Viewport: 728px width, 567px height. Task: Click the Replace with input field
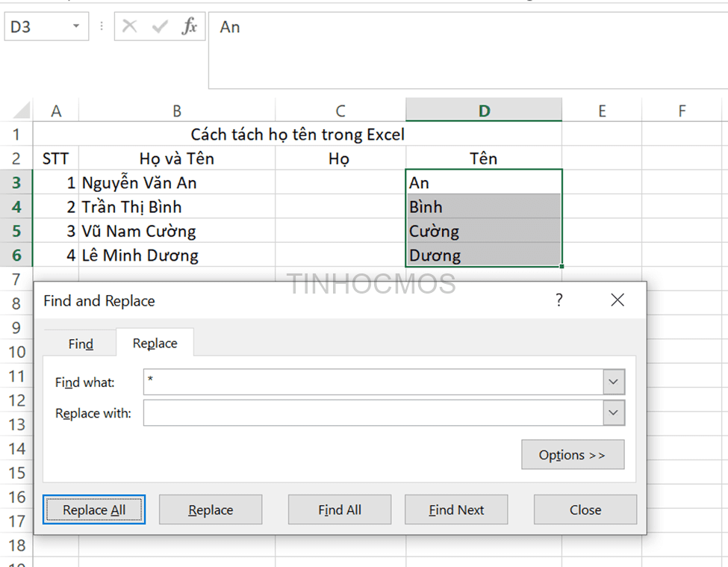click(373, 413)
